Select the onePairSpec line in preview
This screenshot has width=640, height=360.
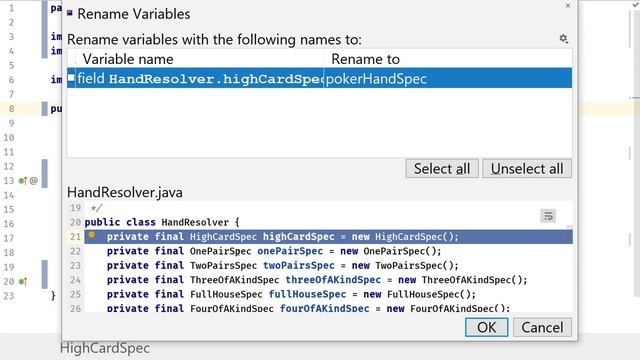(x=328, y=251)
